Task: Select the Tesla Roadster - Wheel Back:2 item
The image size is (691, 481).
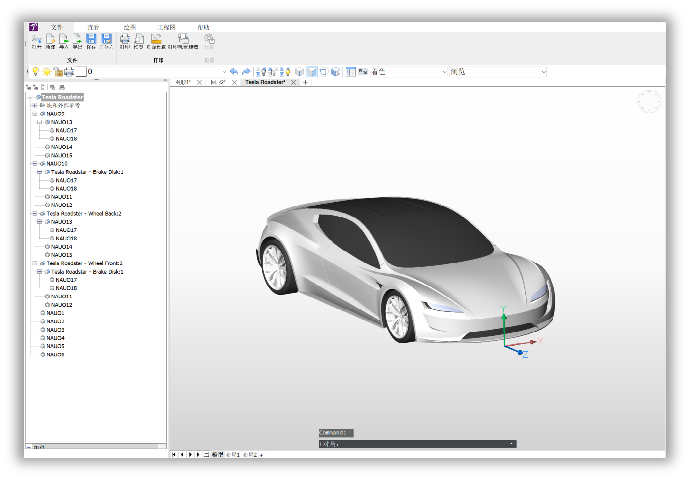Action: (x=84, y=213)
